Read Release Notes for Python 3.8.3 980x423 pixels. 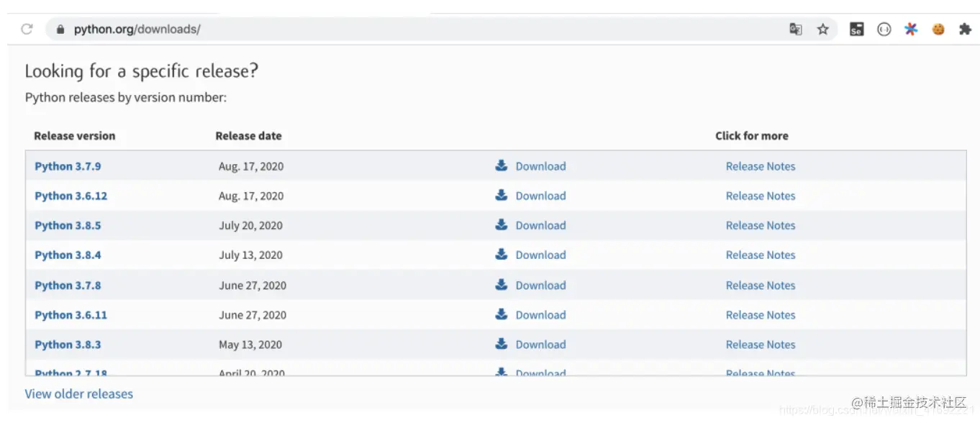pos(761,345)
